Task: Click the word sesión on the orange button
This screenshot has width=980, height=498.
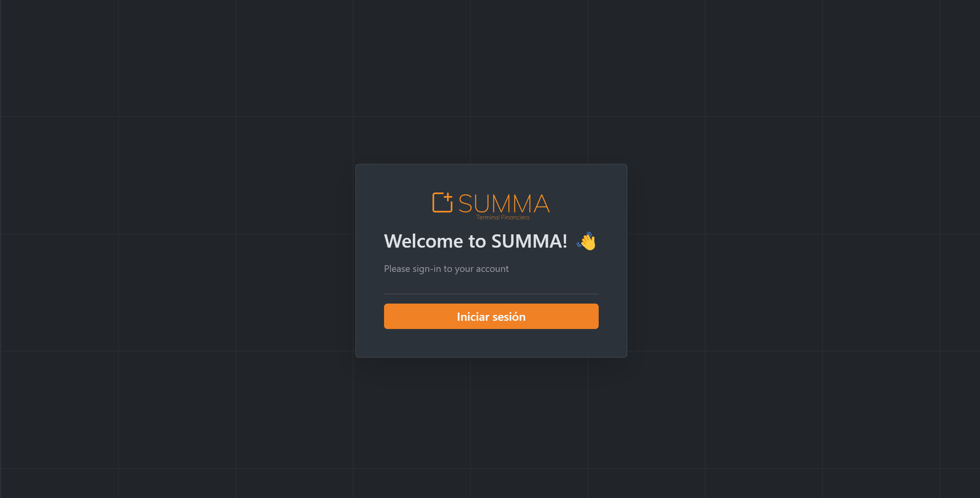Action: (509, 316)
